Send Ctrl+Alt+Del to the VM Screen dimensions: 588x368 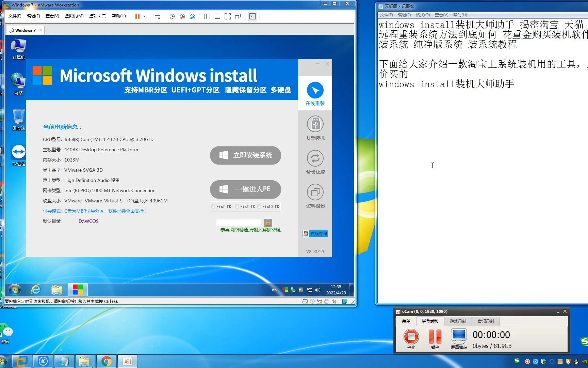click(158, 16)
